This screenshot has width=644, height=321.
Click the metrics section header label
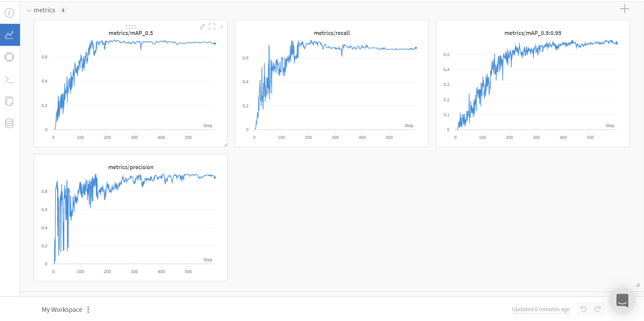(x=45, y=10)
